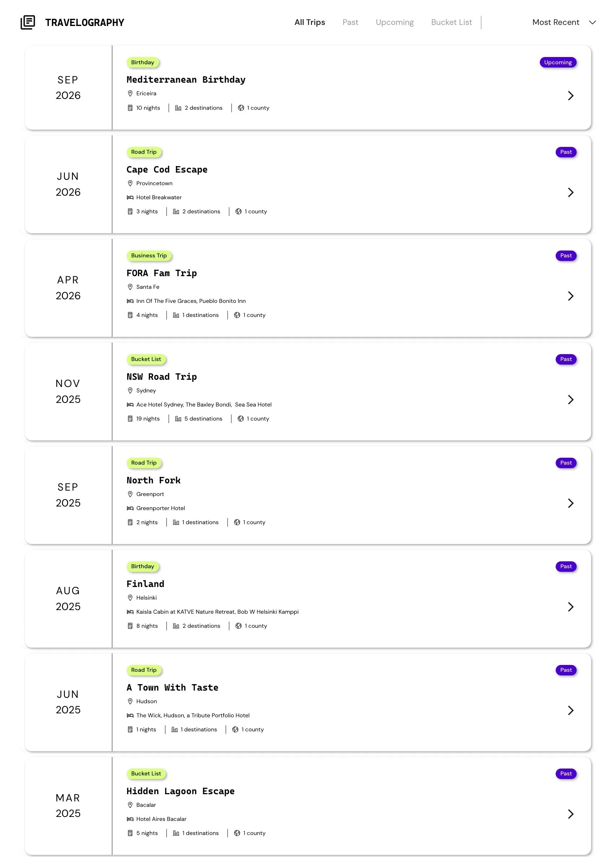616x857 pixels.
Task: Click the nights icon beside 4 nights
Action: coord(130,315)
